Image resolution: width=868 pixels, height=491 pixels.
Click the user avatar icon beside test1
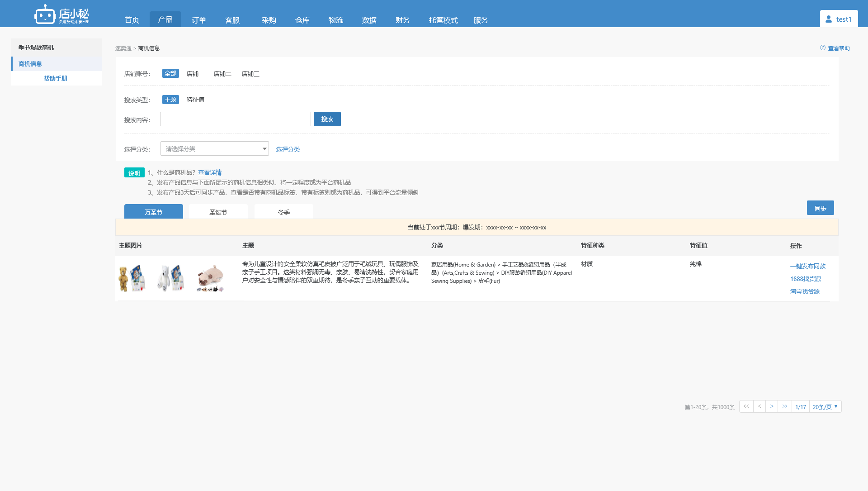pyautogui.click(x=829, y=19)
